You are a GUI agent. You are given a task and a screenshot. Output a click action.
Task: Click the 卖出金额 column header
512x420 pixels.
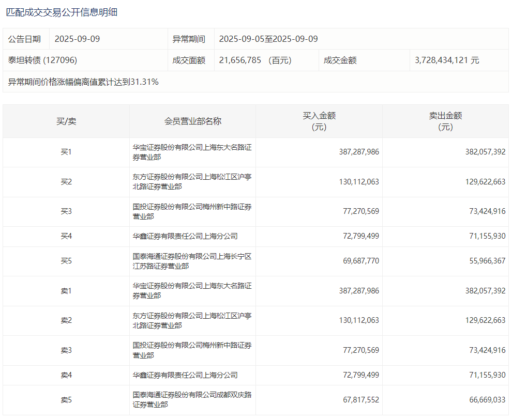445,121
